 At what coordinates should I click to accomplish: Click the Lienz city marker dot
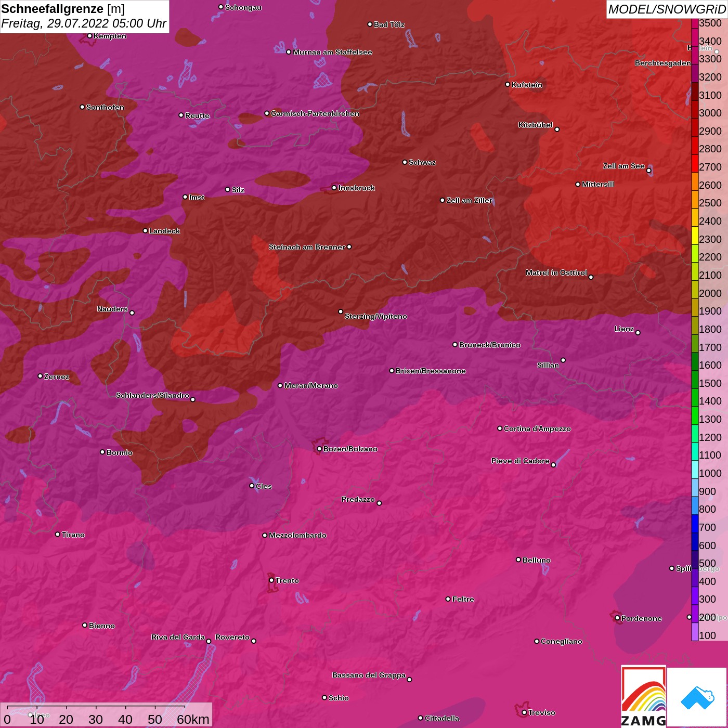tap(638, 333)
